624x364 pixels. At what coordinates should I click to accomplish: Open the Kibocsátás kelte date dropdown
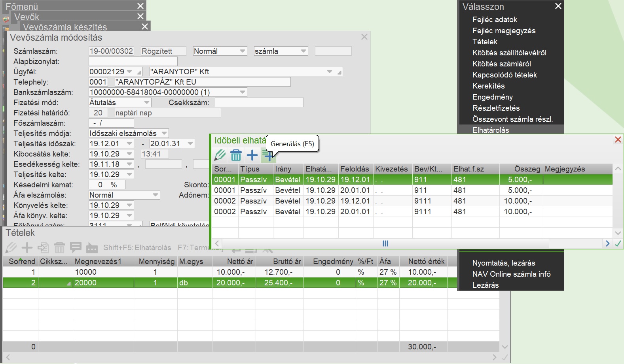tap(129, 154)
